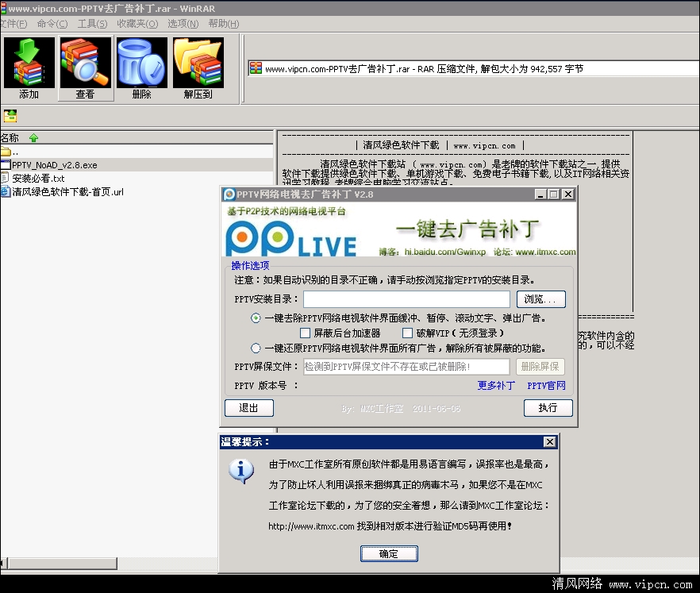Click the View (查看) toolbar icon

coord(85,68)
